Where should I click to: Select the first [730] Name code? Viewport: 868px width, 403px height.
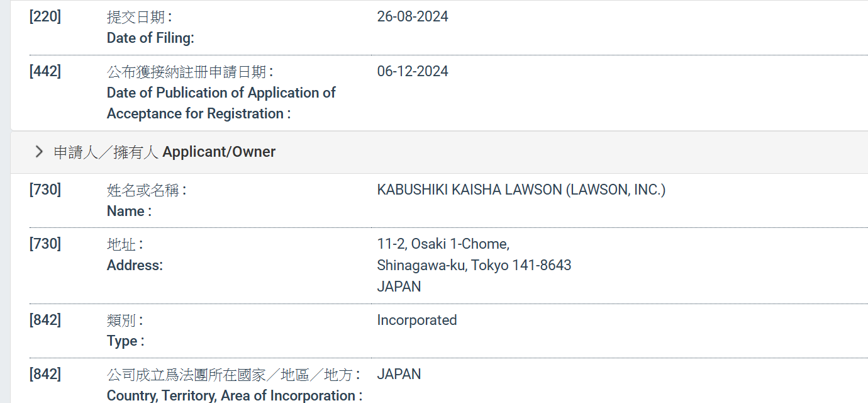45,190
